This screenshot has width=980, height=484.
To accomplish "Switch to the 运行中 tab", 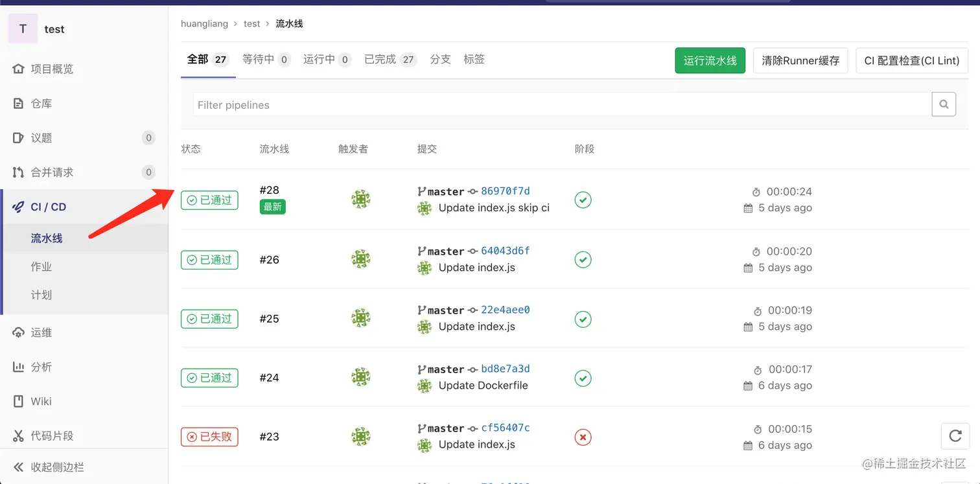I will click(327, 60).
